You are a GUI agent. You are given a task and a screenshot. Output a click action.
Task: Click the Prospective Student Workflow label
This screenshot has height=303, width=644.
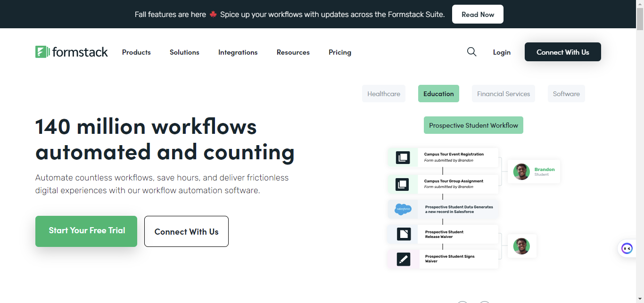click(x=473, y=125)
